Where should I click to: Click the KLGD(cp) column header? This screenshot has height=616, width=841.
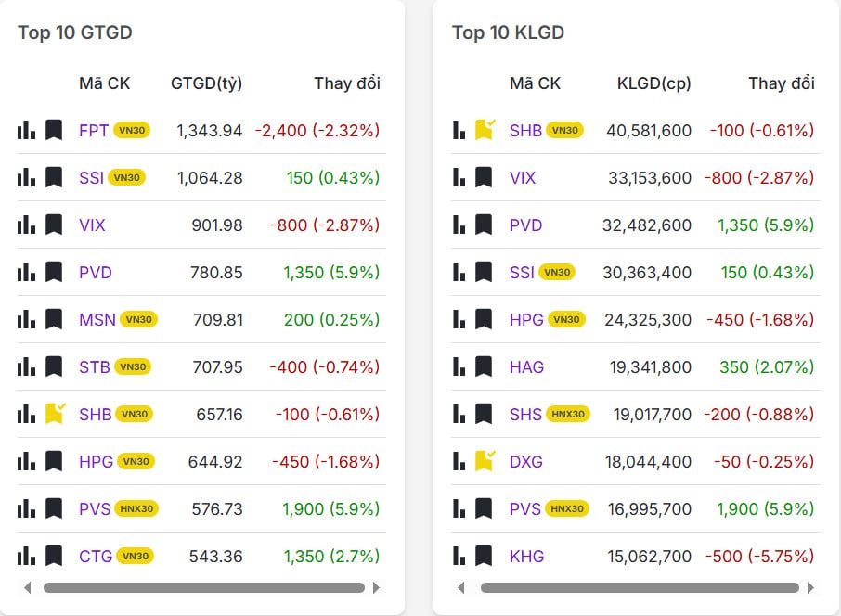tap(653, 83)
